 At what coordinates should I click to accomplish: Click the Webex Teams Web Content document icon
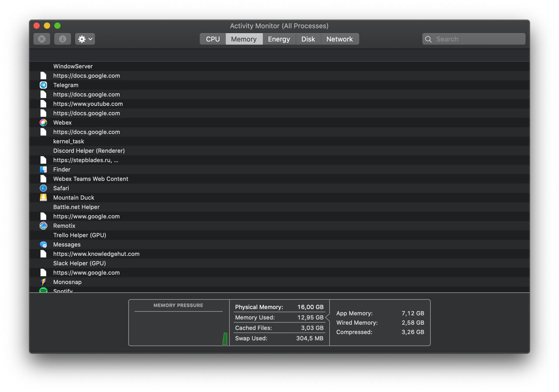coord(43,179)
